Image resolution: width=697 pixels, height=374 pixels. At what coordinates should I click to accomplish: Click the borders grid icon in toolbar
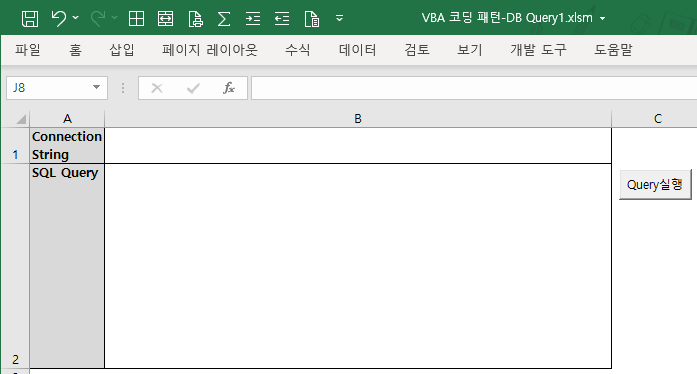(x=136, y=19)
